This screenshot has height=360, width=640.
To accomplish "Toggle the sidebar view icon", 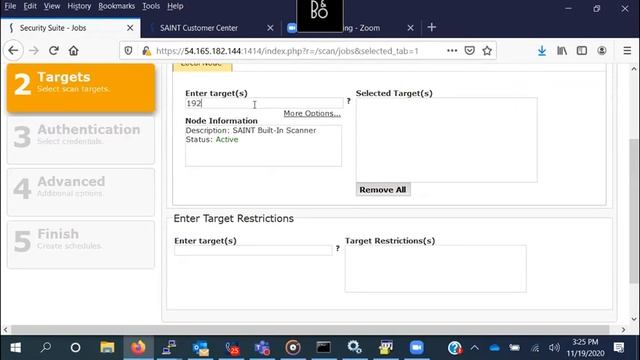I will coord(582,51).
